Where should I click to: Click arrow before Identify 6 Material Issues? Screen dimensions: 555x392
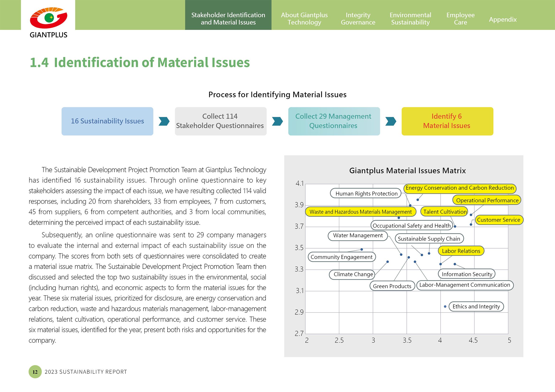click(x=391, y=121)
